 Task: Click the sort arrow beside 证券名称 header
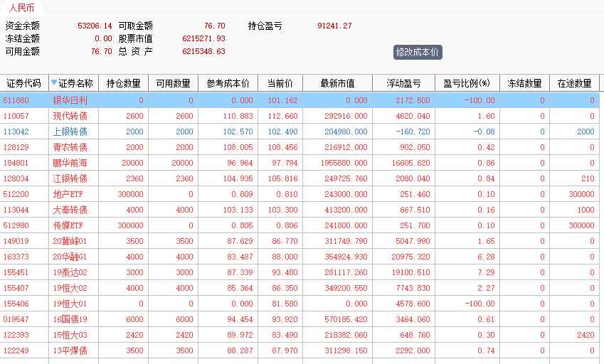(54, 83)
